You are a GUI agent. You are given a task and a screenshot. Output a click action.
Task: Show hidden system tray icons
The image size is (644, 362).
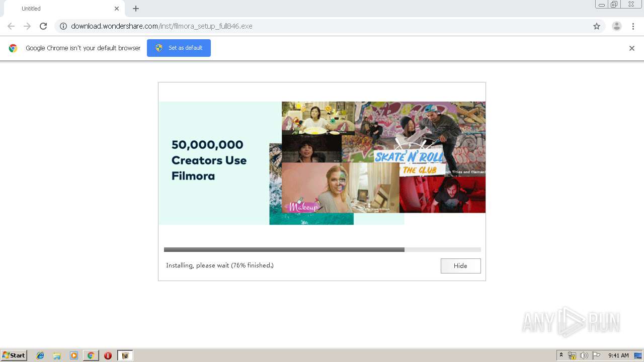coord(561,355)
